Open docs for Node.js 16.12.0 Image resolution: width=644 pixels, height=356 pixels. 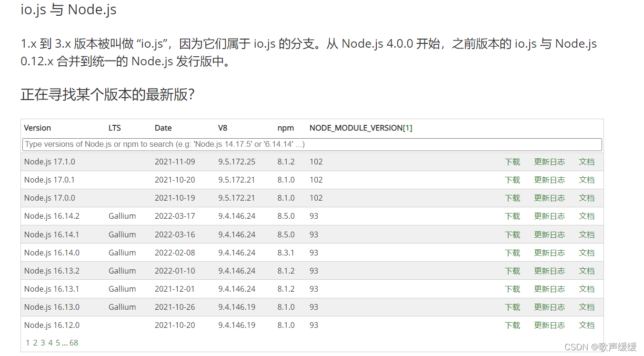(x=587, y=325)
